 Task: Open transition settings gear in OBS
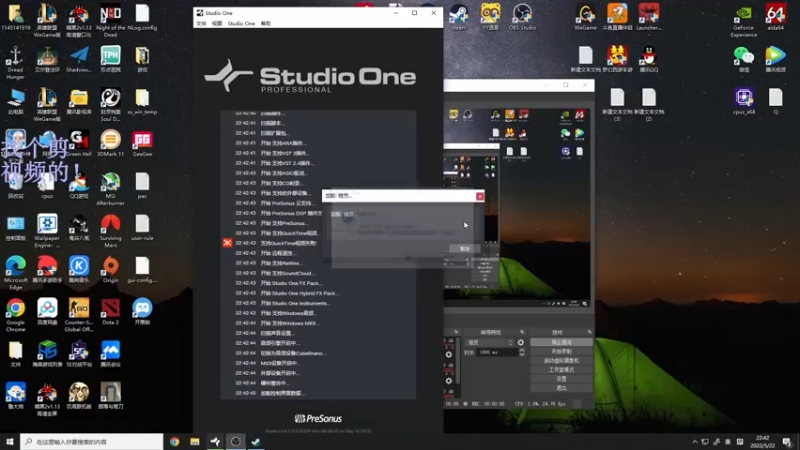click(520, 342)
